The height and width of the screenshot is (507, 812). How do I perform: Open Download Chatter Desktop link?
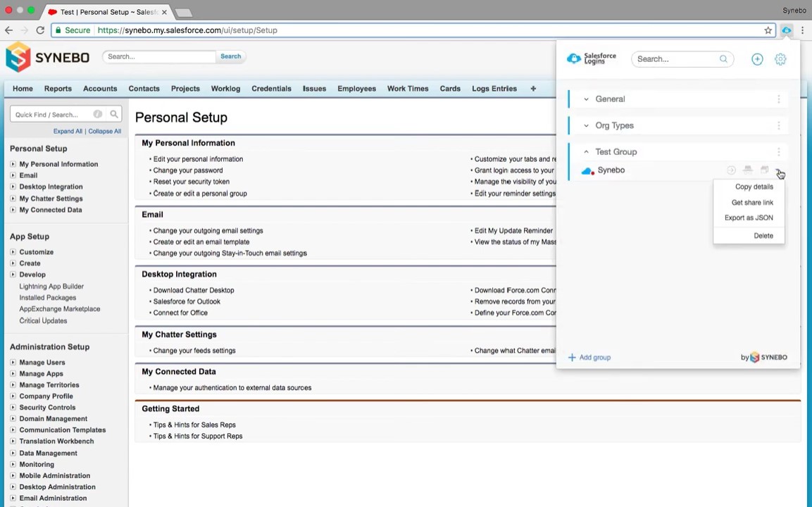tap(194, 291)
